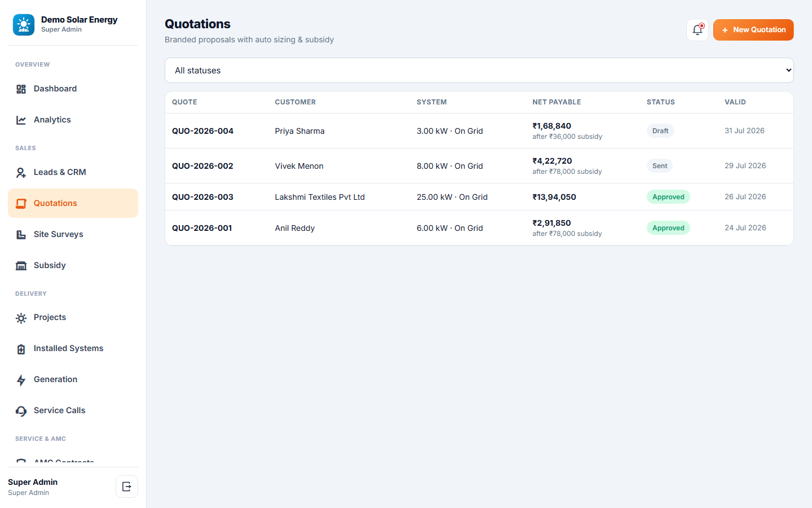Select customer Priya Sharma
This screenshot has width=812, height=508.
[299, 131]
